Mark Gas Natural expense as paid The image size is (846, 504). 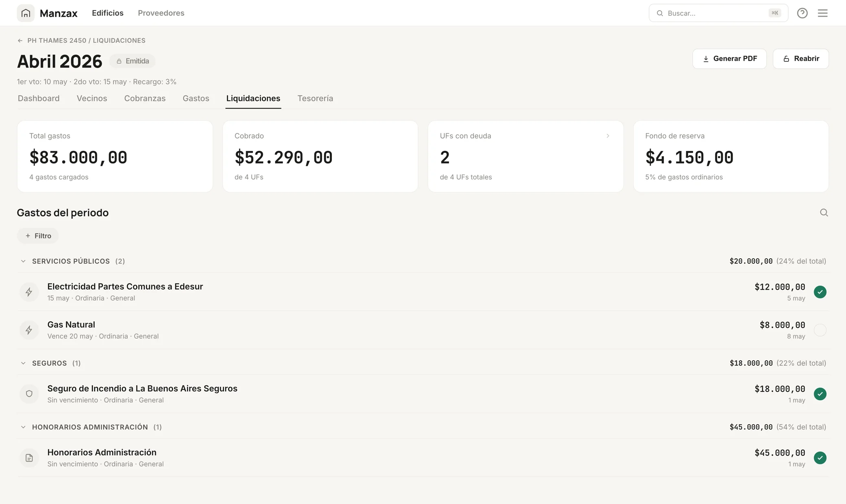pos(820,330)
